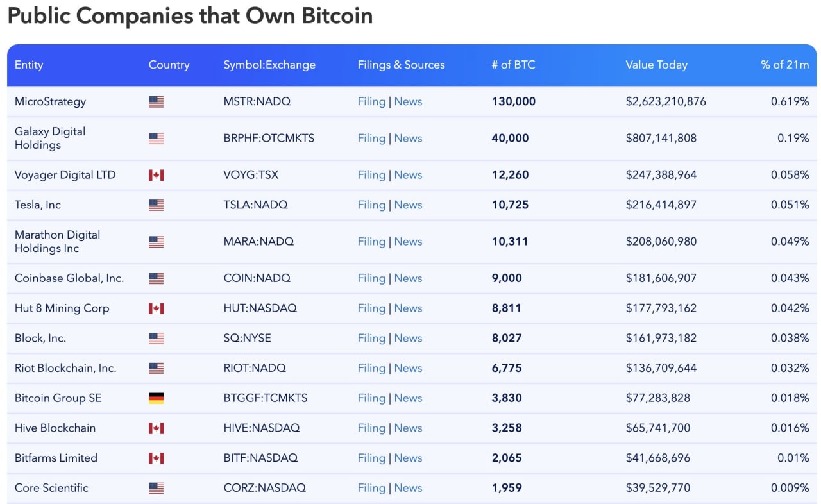Sort by the # of BTC column header
The image size is (821, 504).
pyautogui.click(x=513, y=65)
